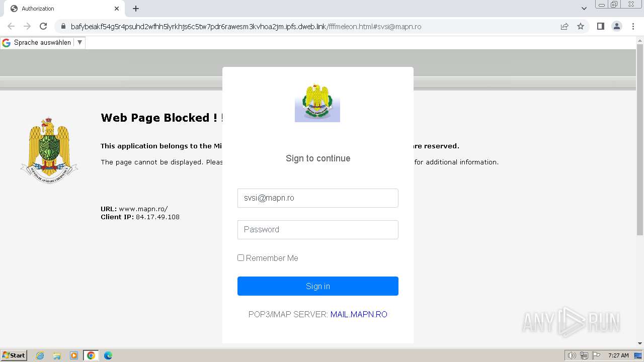Close the Authorization tab
This screenshot has width=644, height=362.
click(117, 9)
